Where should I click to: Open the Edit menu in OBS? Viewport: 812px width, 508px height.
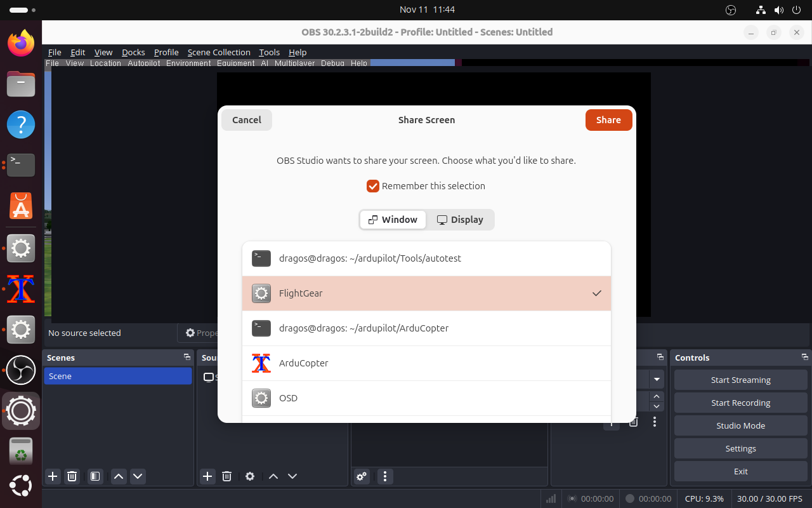point(78,52)
